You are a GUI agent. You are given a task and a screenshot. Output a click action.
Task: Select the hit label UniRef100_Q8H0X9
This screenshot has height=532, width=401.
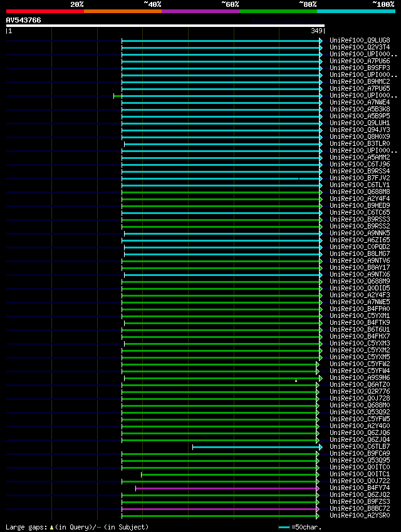[x=360, y=136]
